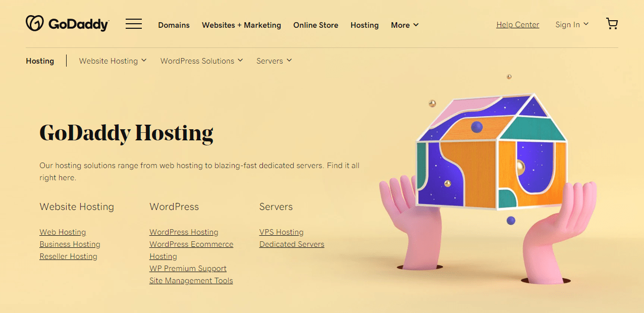This screenshot has width=644, height=313.
Task: Click the GoDaddy logo
Action: pos(67,24)
